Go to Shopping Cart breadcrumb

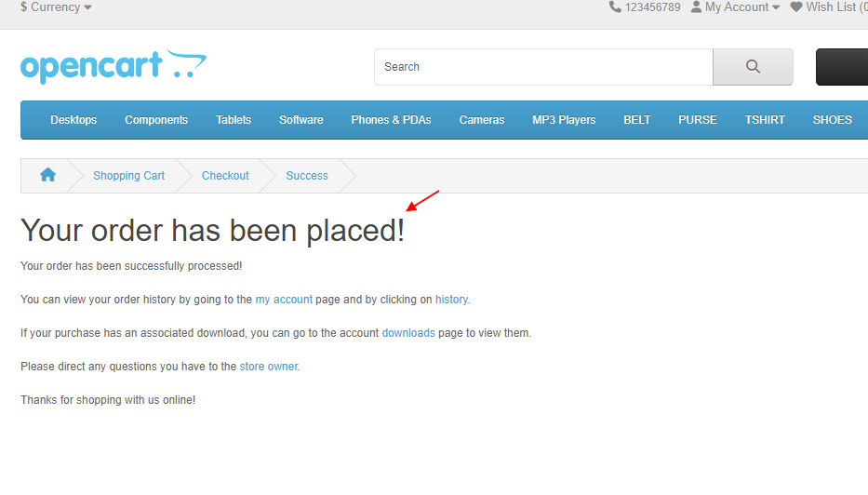(129, 176)
